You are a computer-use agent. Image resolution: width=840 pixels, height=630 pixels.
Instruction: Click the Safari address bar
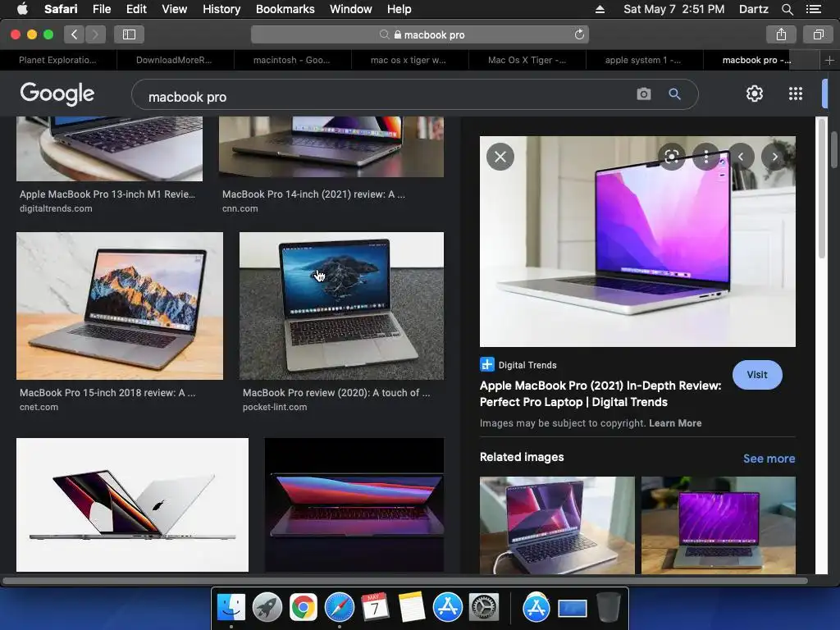420,34
